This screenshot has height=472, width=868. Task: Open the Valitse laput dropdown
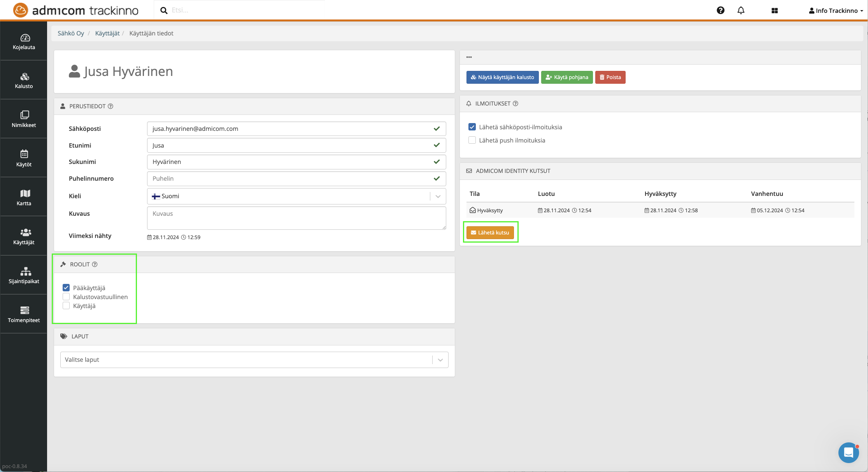440,360
